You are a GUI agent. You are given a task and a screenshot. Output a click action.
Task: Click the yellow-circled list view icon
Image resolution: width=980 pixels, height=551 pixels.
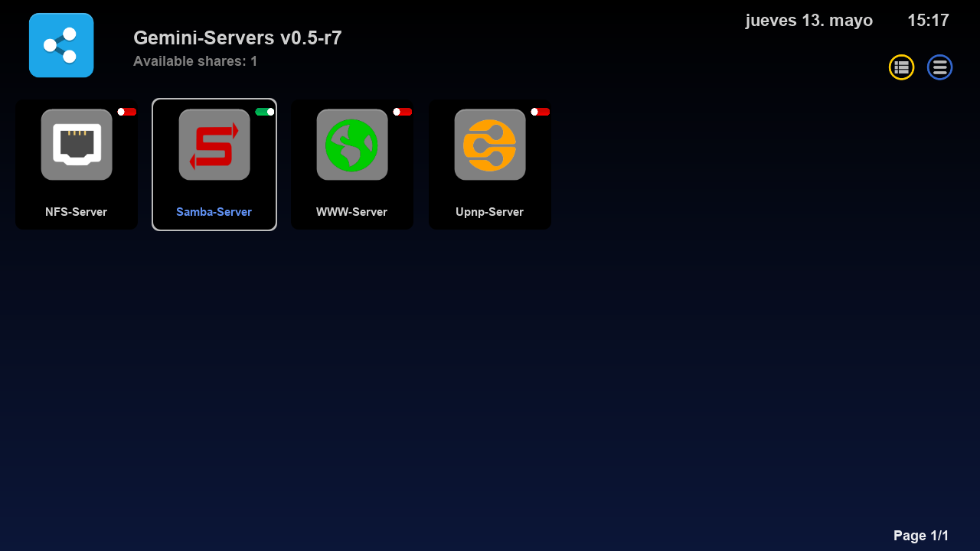901,67
